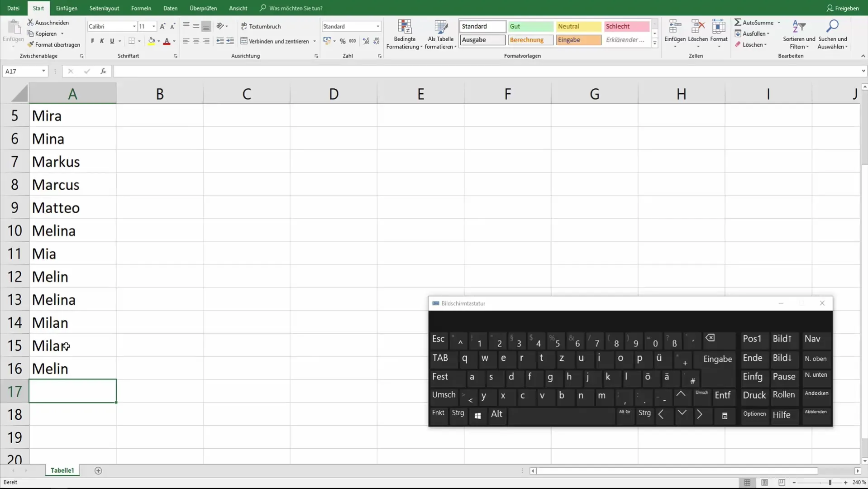This screenshot has height=489, width=868.
Task: Toggle underline formatting U
Action: (x=112, y=41)
